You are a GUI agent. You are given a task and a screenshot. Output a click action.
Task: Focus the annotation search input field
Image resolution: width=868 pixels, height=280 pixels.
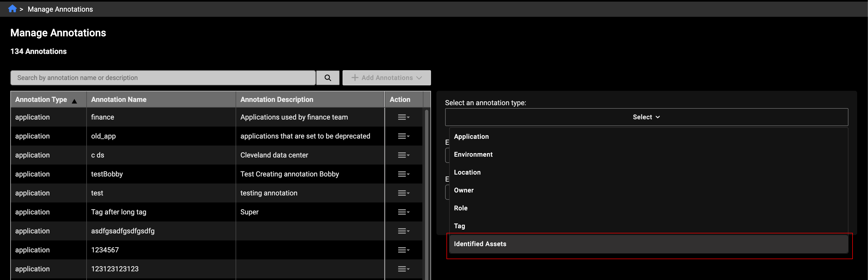[x=163, y=78]
